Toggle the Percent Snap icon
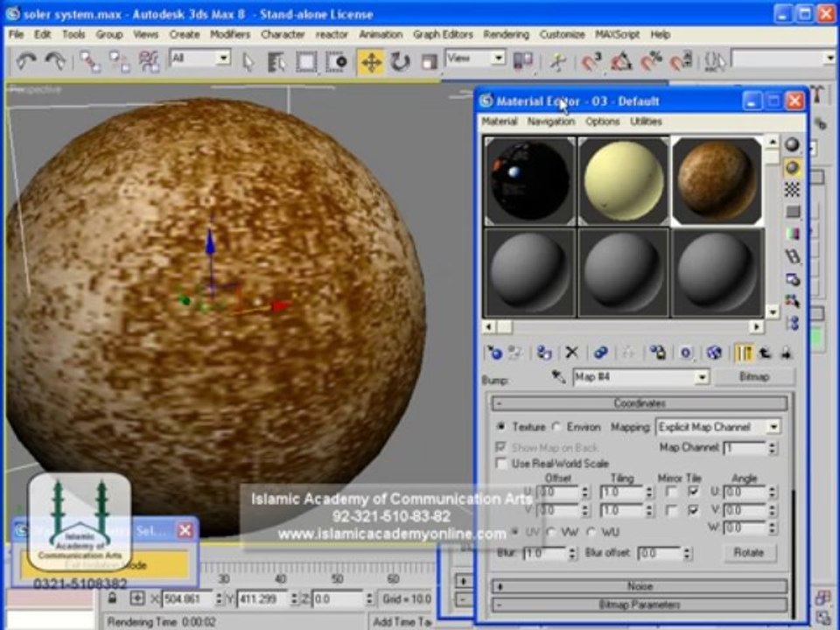The width and height of the screenshot is (840, 630). (651, 62)
